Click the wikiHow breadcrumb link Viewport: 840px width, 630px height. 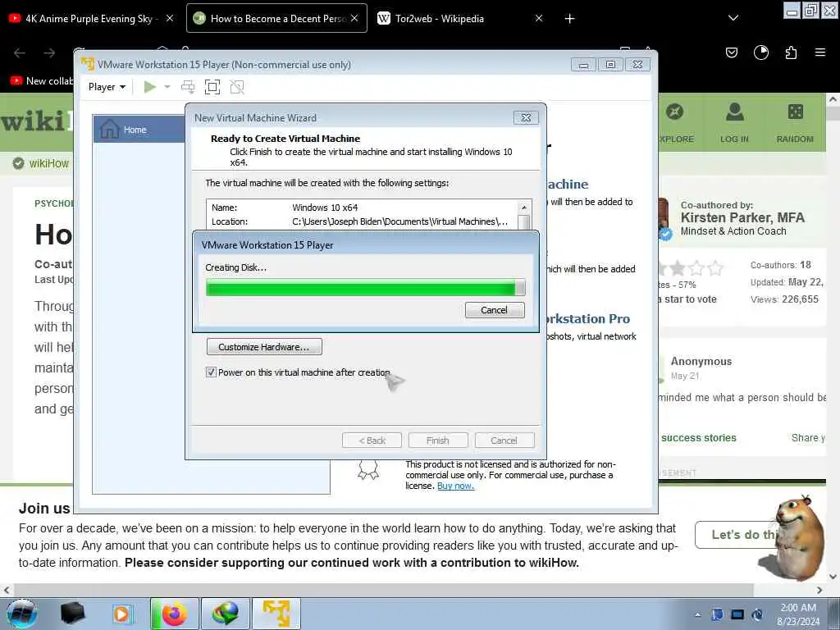pos(48,163)
